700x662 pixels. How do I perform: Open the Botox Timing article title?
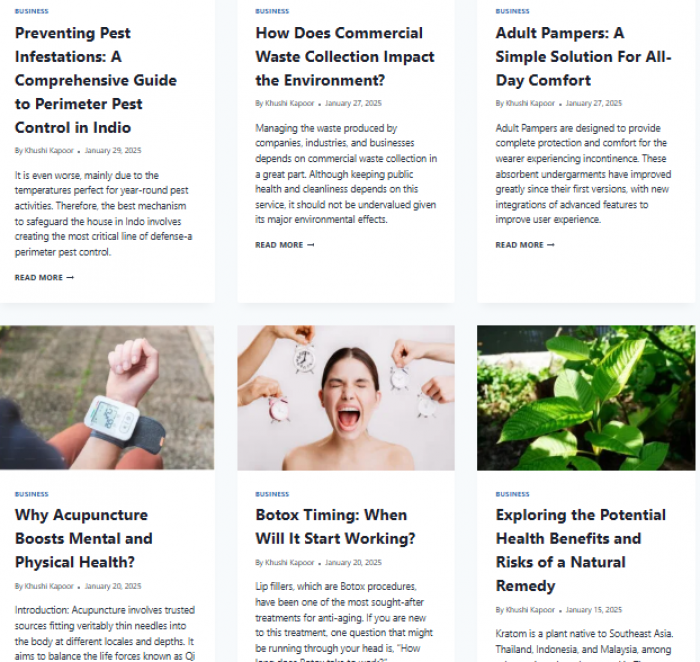pos(335,527)
